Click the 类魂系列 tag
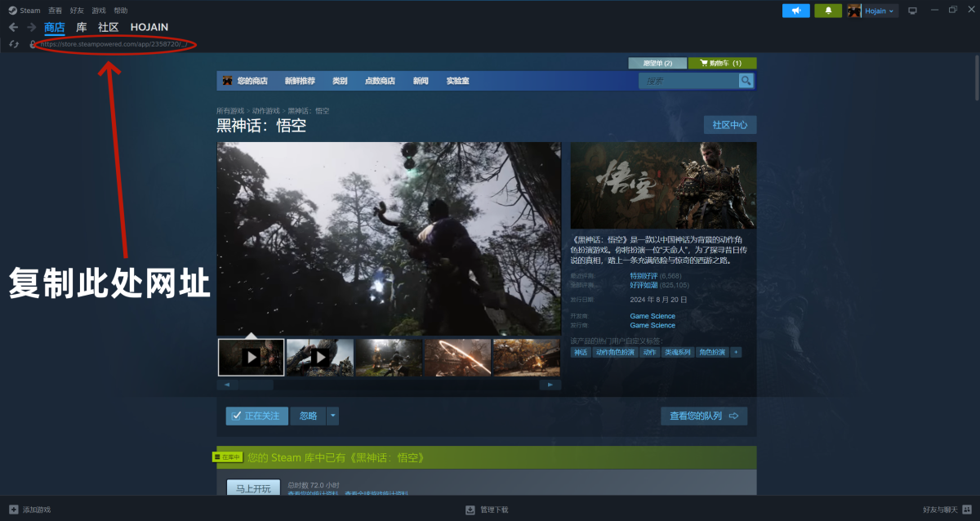The height and width of the screenshot is (521, 980). click(677, 352)
